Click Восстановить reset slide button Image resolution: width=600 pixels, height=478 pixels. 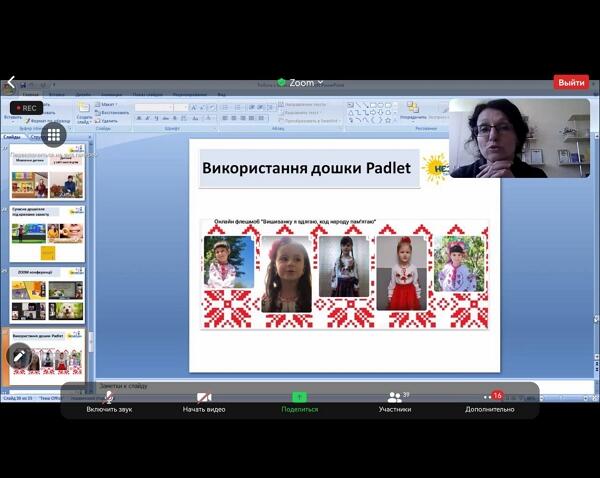coord(112,113)
